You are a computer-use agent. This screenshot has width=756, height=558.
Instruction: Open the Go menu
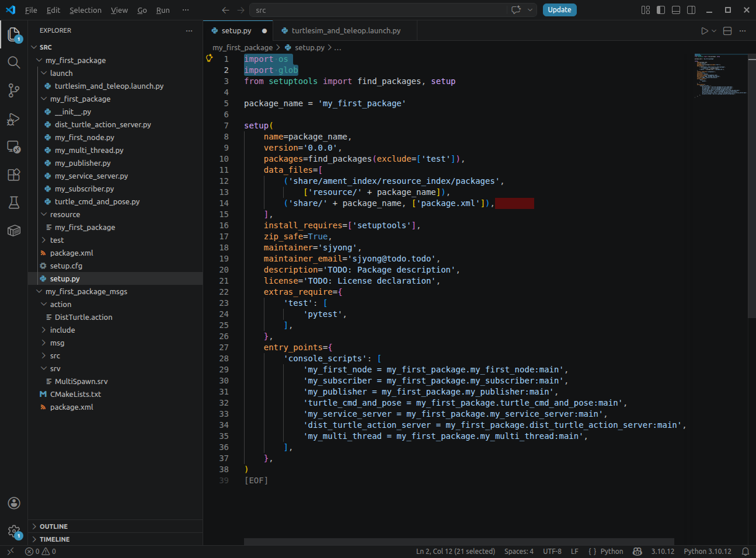point(142,10)
